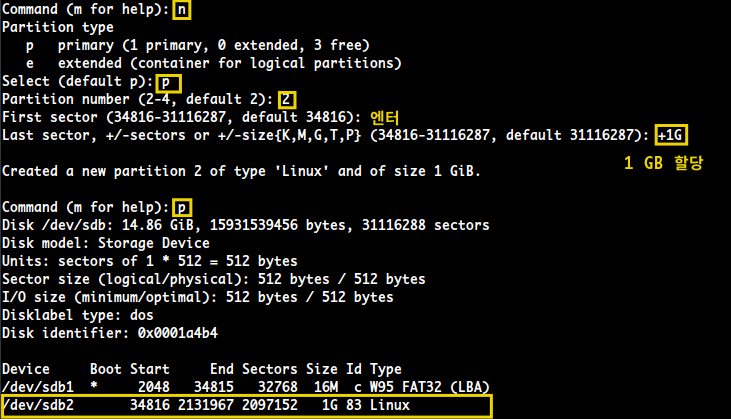
Task: Click the 'Disklabel type: dos' line
Action: 77,316
